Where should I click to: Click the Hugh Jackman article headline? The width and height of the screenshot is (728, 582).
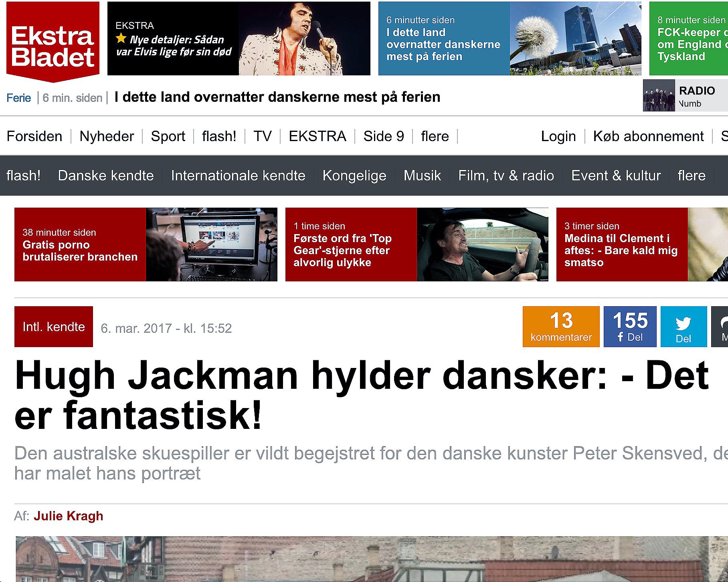[362, 395]
